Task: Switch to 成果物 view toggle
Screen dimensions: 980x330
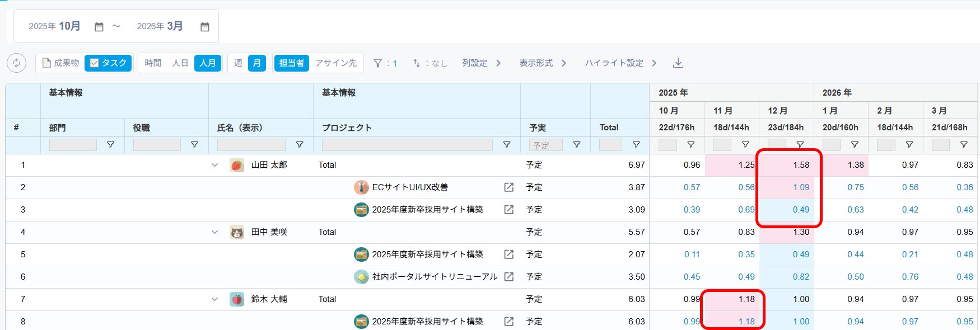Action: click(x=61, y=63)
